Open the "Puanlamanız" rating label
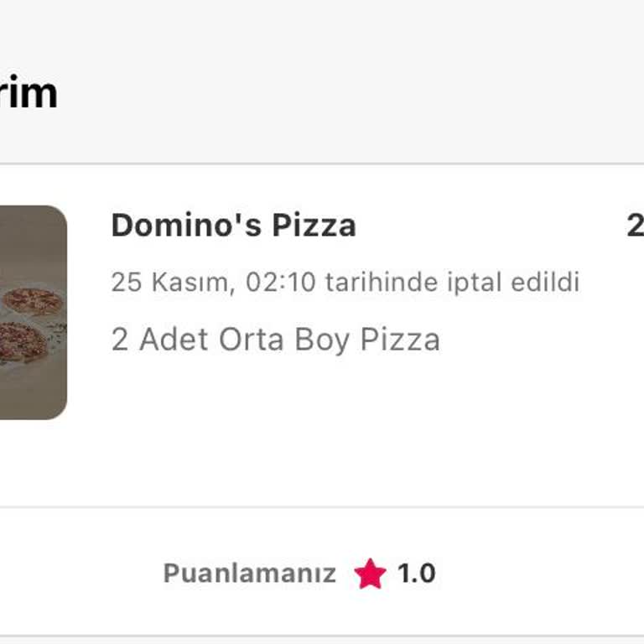Image resolution: width=644 pixels, height=644 pixels. point(249,574)
